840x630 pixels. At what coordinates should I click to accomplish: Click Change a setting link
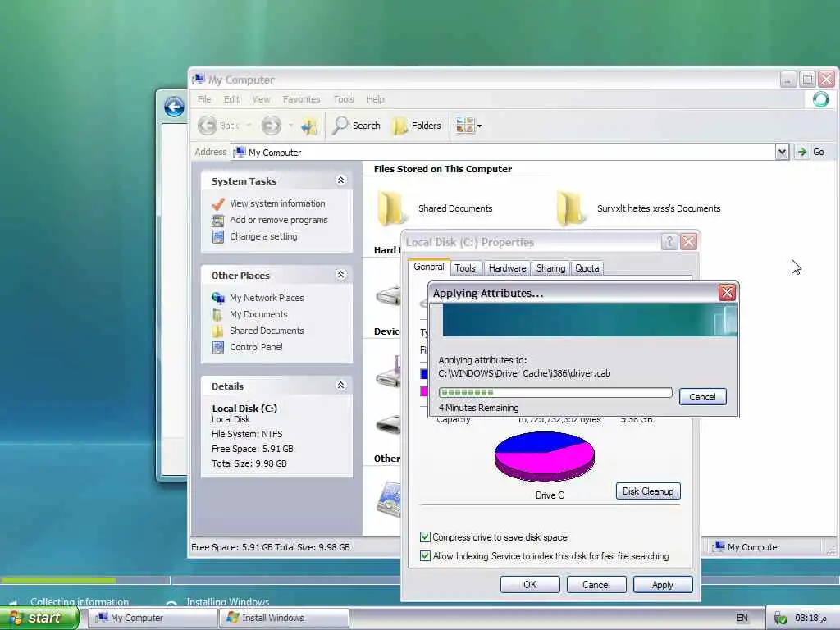tap(263, 236)
